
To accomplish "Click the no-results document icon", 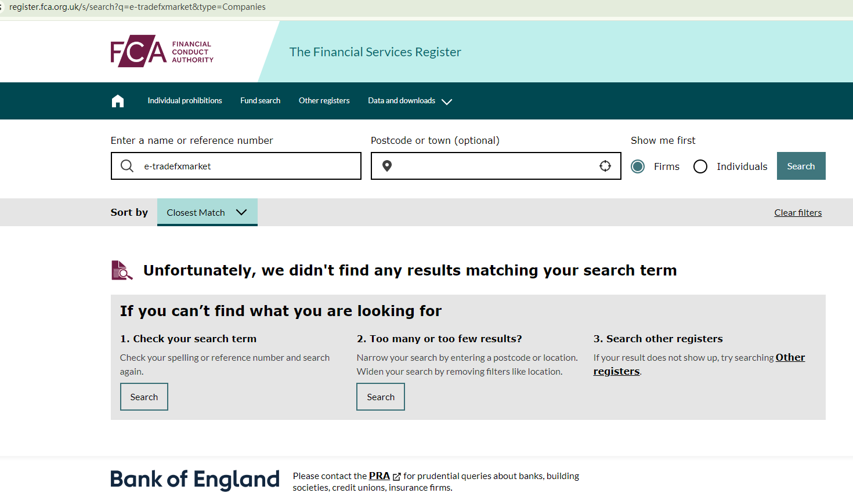I will (x=122, y=270).
